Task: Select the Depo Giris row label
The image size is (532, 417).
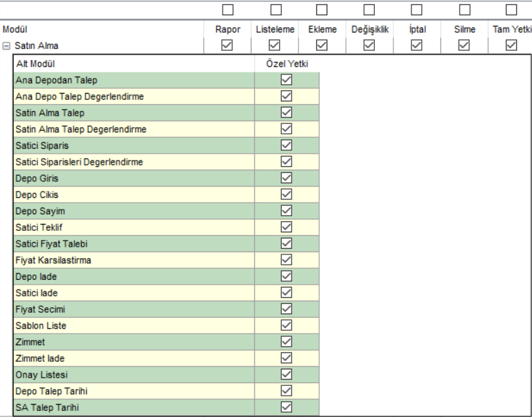Action: pos(37,179)
